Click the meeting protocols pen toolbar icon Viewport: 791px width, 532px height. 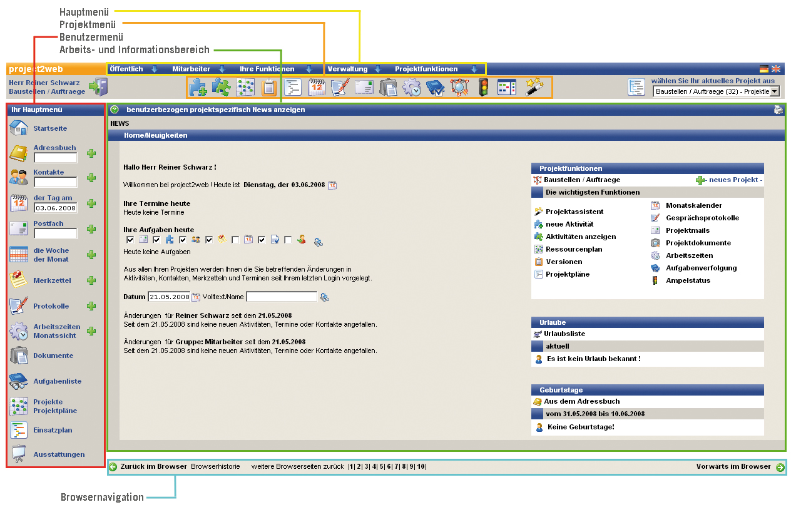(x=340, y=88)
